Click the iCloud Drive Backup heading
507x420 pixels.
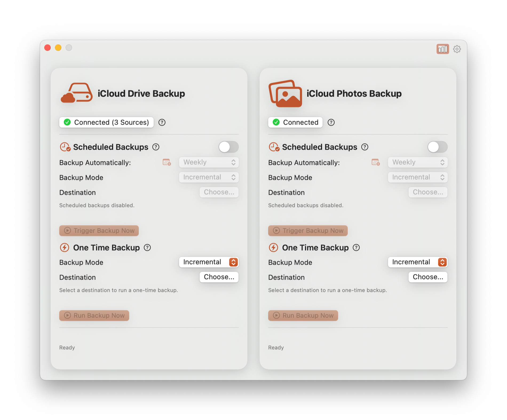(141, 94)
